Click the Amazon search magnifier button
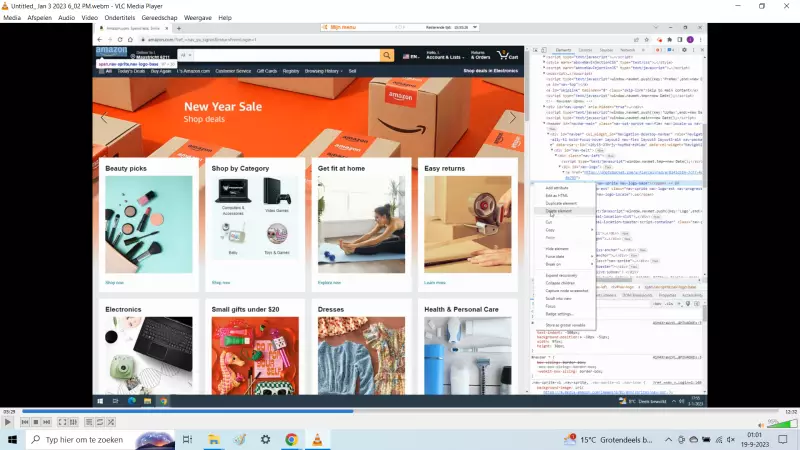 coord(387,55)
